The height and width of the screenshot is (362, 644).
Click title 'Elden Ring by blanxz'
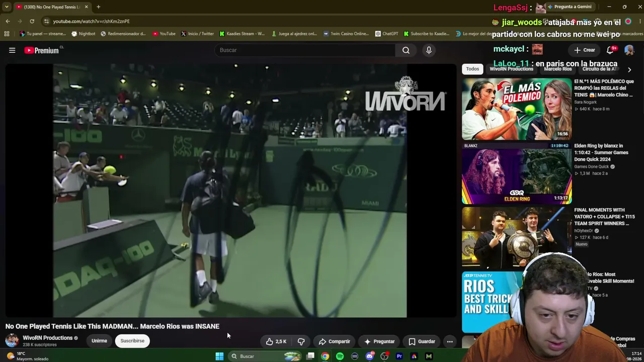tap(601, 152)
